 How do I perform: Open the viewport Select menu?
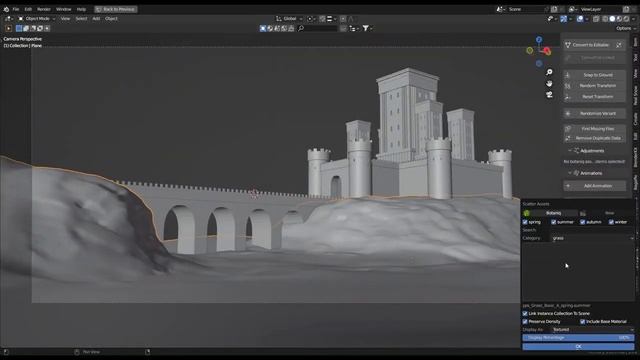[81, 19]
